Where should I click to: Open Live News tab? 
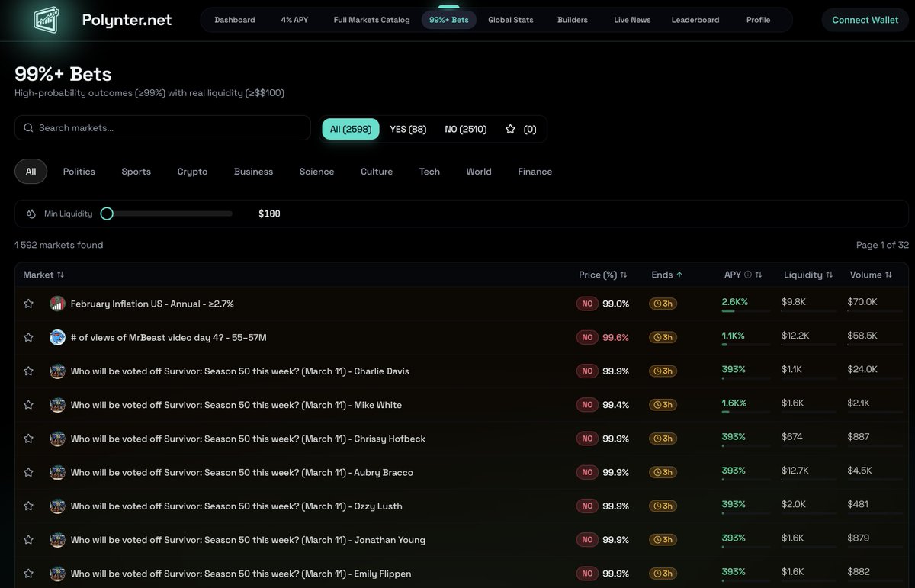point(632,20)
